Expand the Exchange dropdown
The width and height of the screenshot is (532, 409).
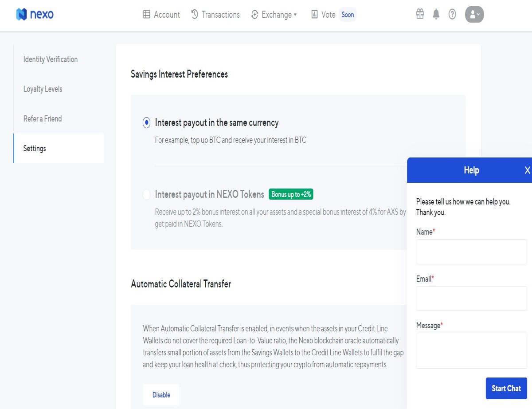(274, 15)
